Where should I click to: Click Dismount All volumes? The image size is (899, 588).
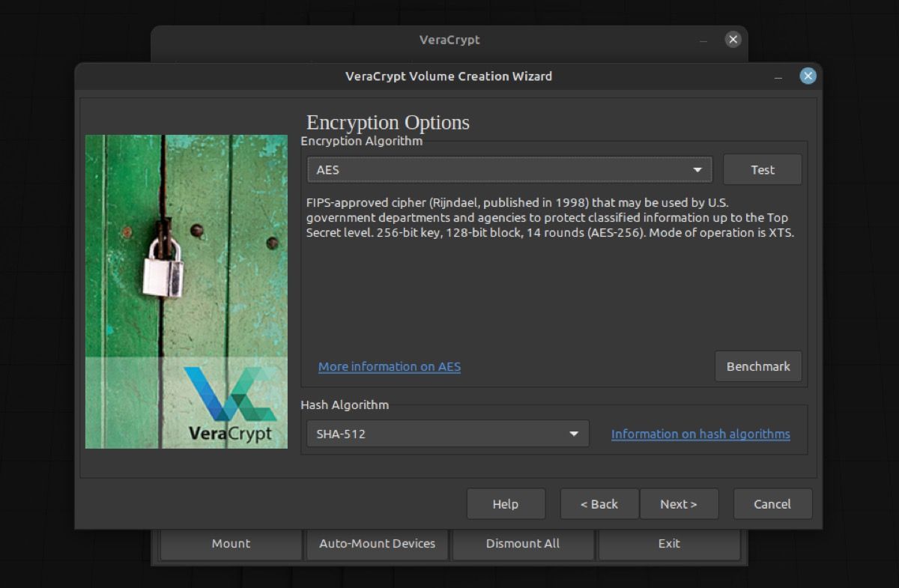coord(523,544)
